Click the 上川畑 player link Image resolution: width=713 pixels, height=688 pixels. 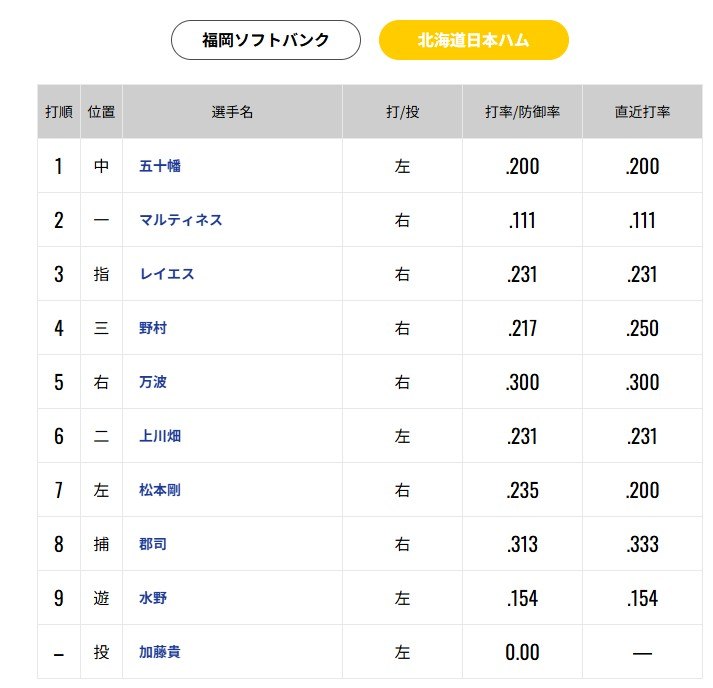coord(160,436)
